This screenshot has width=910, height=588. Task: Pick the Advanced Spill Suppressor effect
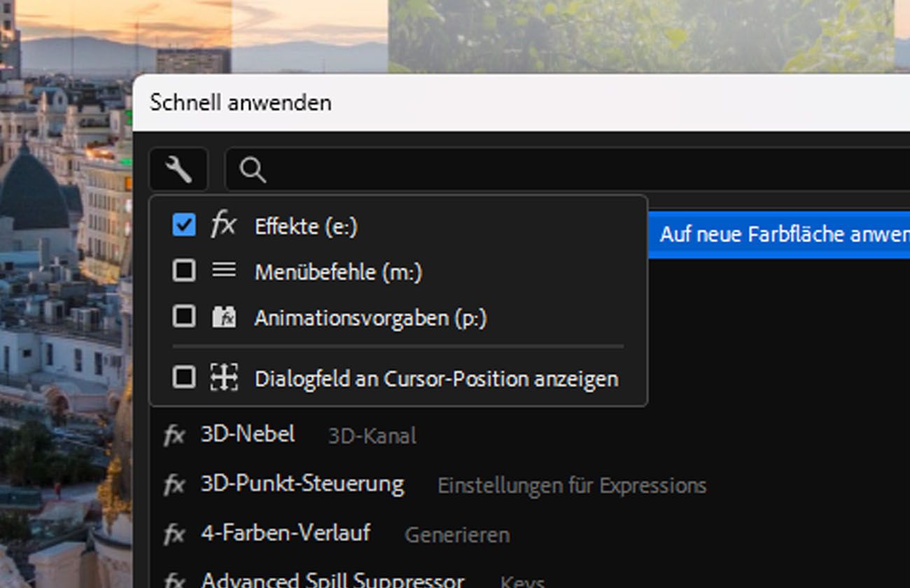332,580
